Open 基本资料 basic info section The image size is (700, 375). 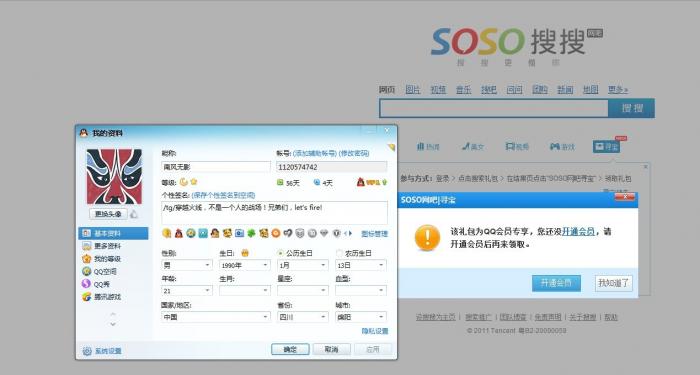[113, 233]
